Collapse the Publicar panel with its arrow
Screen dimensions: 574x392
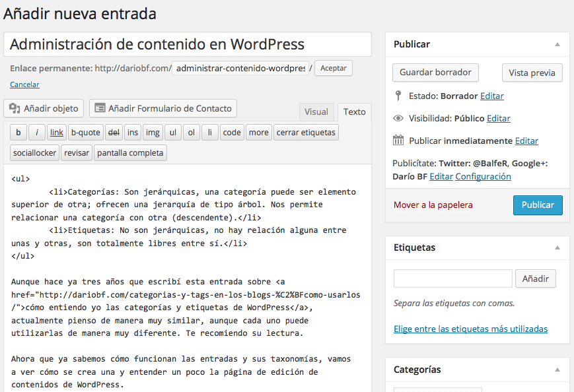pos(557,44)
